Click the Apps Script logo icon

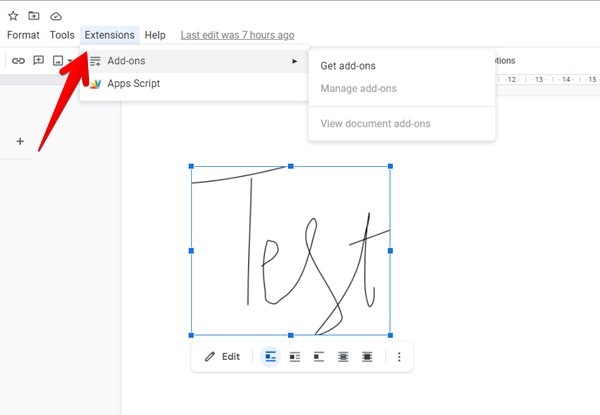pyautogui.click(x=95, y=84)
